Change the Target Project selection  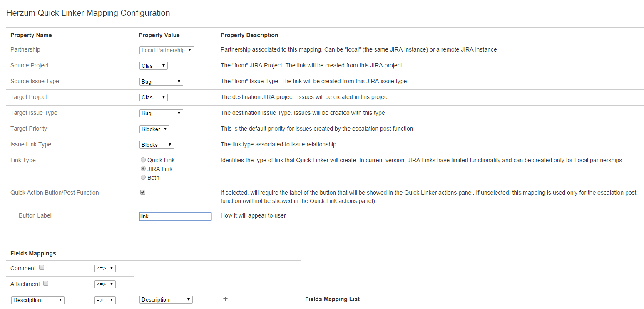[153, 97]
